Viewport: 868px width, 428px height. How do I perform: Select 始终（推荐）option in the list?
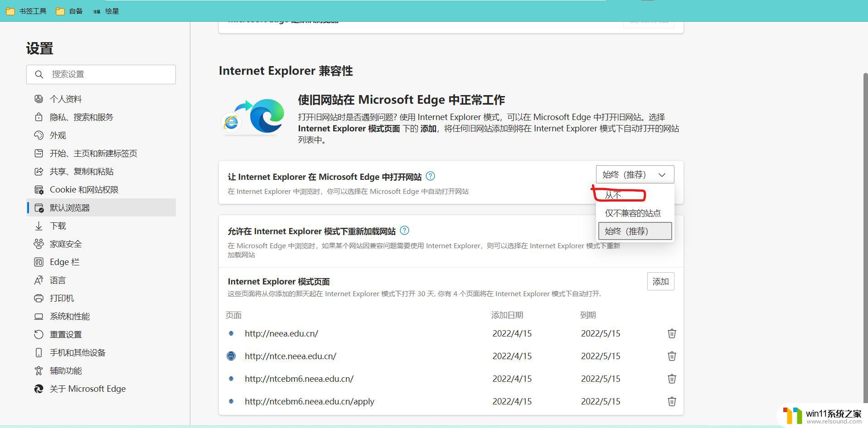(x=635, y=231)
